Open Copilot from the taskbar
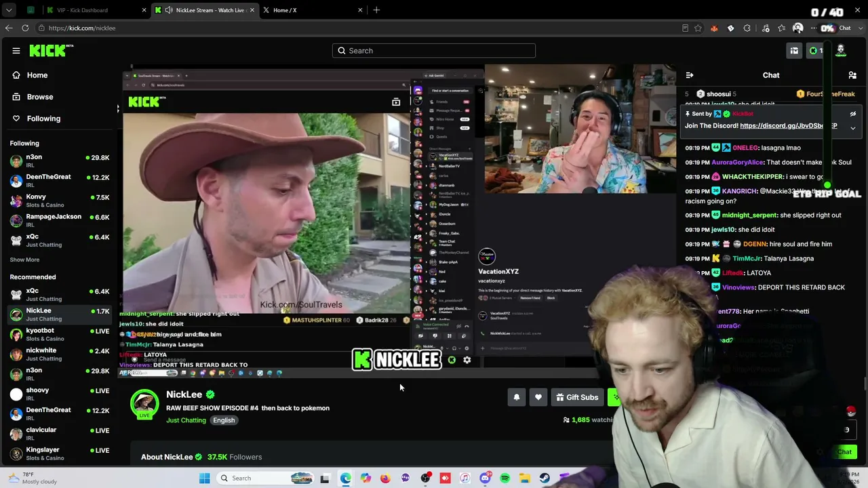 tap(366, 479)
